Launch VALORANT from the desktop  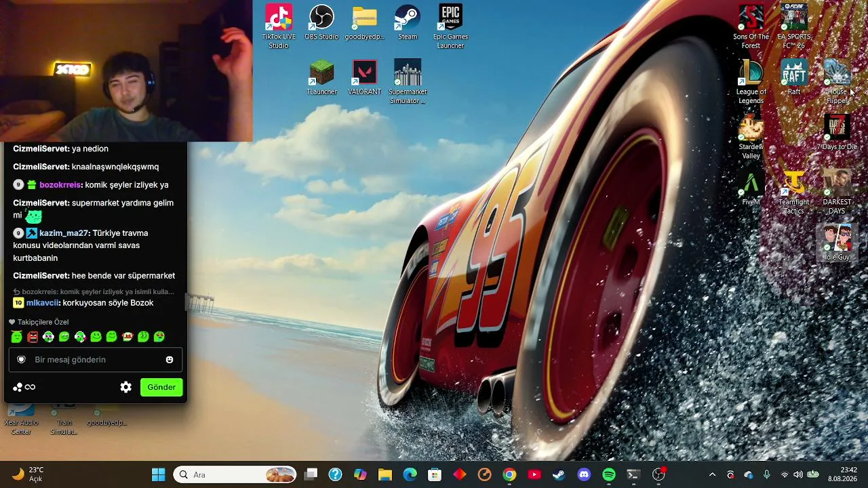365,77
